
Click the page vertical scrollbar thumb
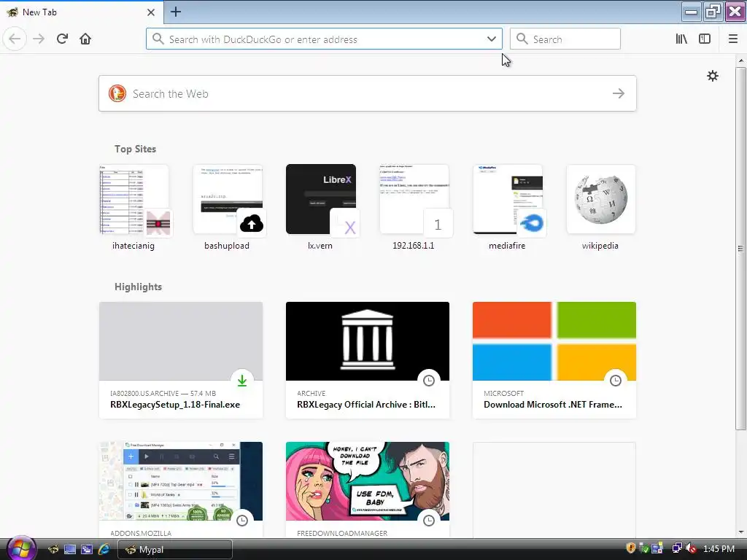tap(740, 248)
